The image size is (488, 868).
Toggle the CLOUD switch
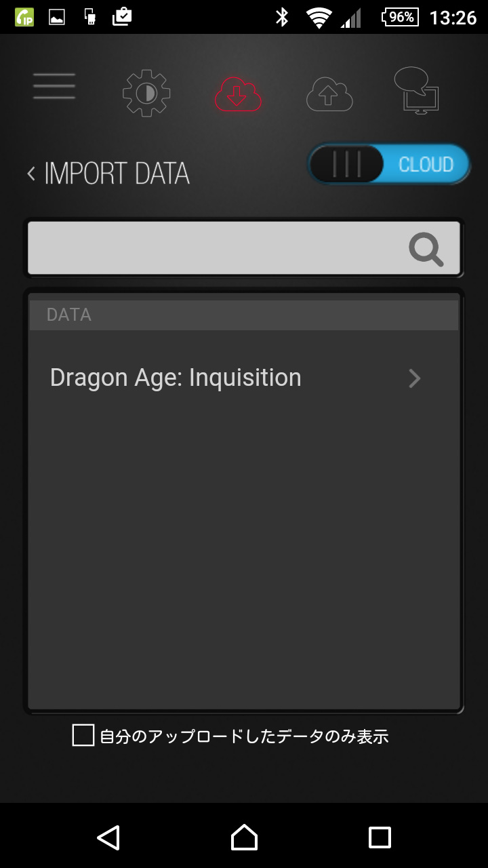point(388,164)
